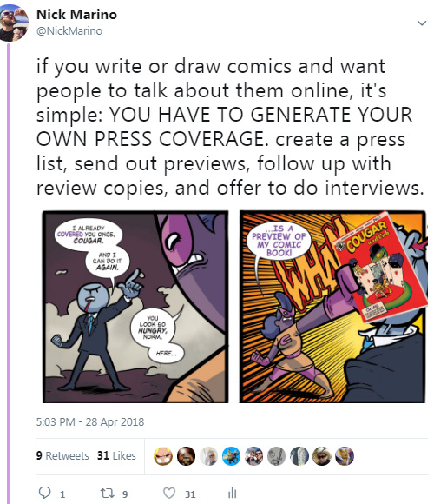Open Nick Marino's profile avatar
Viewport: 434px width, 504px height.
[x=13, y=23]
